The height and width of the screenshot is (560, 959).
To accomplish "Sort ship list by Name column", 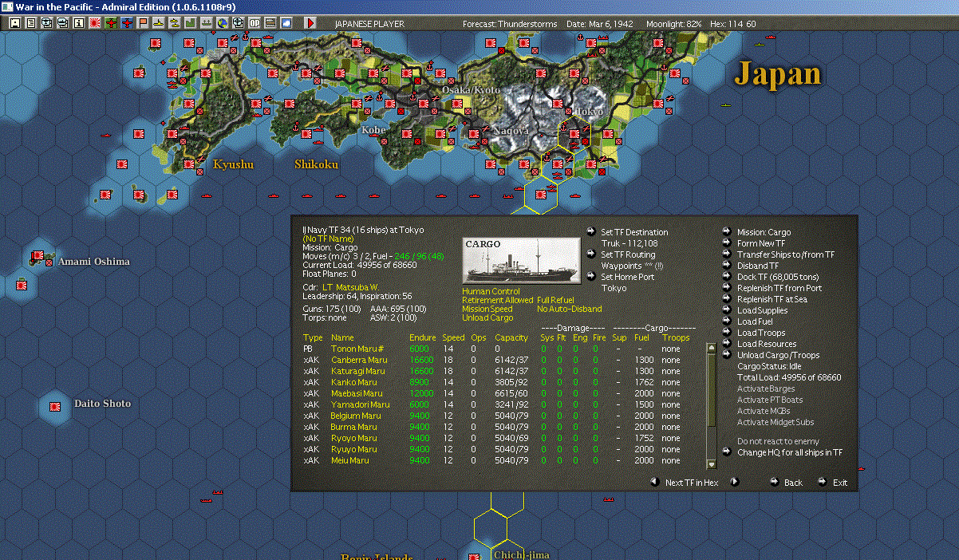I will click(x=342, y=337).
